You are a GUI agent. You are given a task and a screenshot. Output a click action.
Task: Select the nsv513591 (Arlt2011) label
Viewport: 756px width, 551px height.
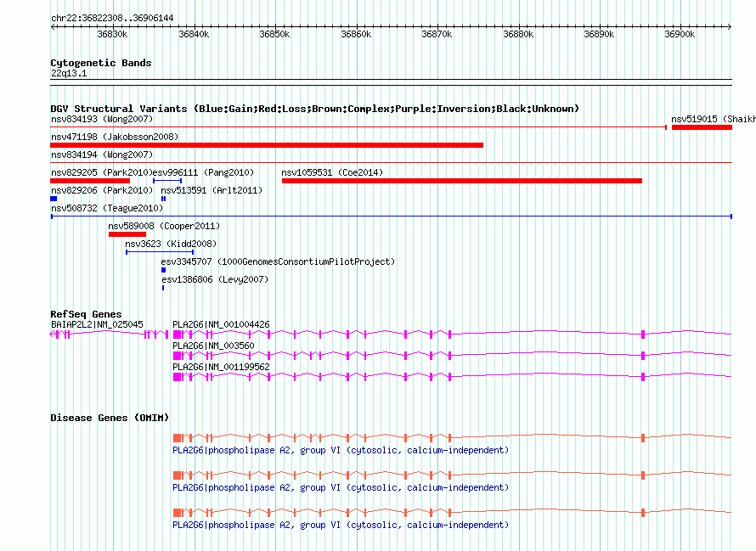[212, 190]
